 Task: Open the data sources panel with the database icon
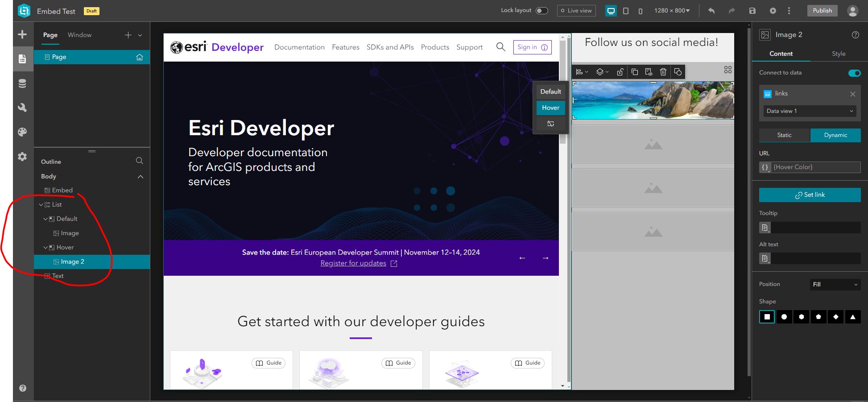coord(23,83)
